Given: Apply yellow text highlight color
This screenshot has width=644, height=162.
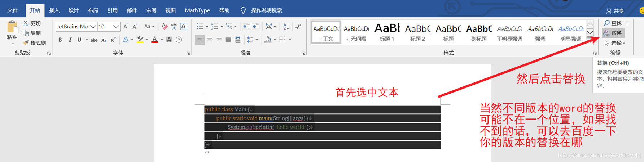Looking at the screenshot, I should 140,40.
